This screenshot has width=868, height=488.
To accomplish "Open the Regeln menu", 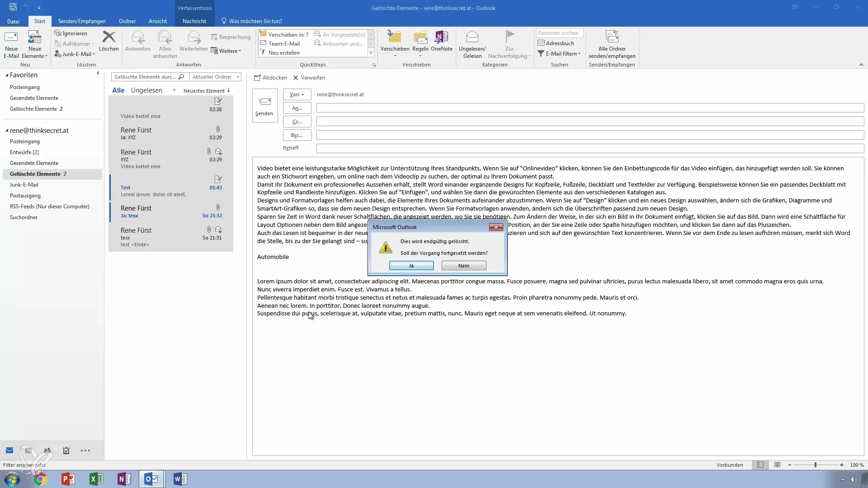I will tap(420, 44).
